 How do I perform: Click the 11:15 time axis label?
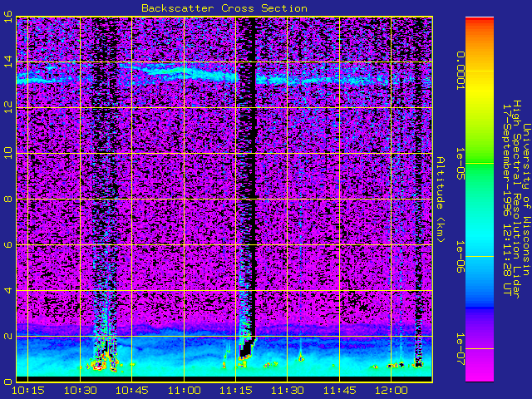[x=236, y=391]
